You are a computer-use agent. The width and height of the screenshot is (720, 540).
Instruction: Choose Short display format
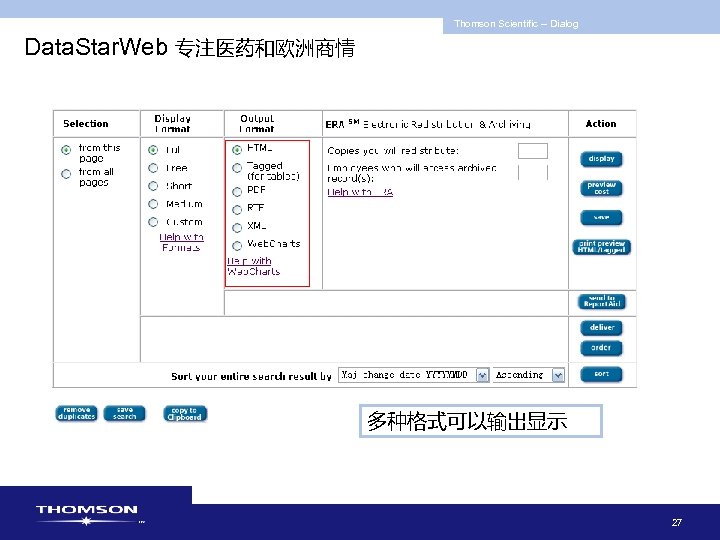pyautogui.click(x=153, y=186)
